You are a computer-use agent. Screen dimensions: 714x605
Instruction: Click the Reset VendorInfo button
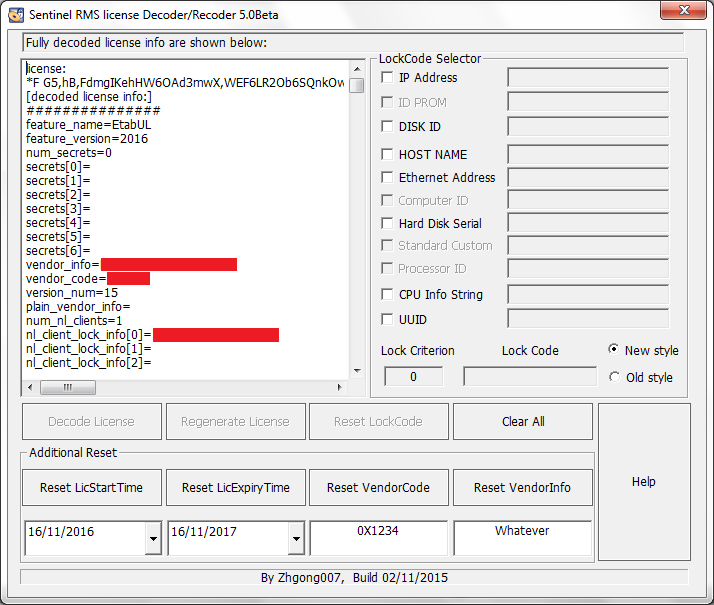(523, 488)
